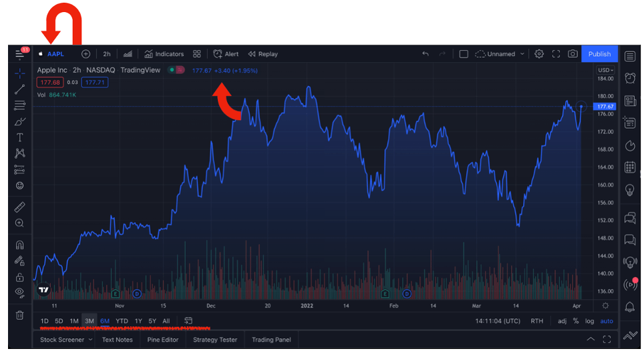This screenshot has height=351, width=644.
Task: Open the 14:11:04 (UTC) timezone menu
Action: tap(498, 321)
